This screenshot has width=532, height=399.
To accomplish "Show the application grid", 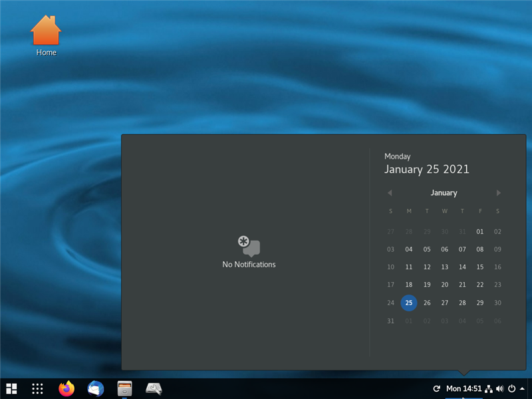I will click(38, 388).
